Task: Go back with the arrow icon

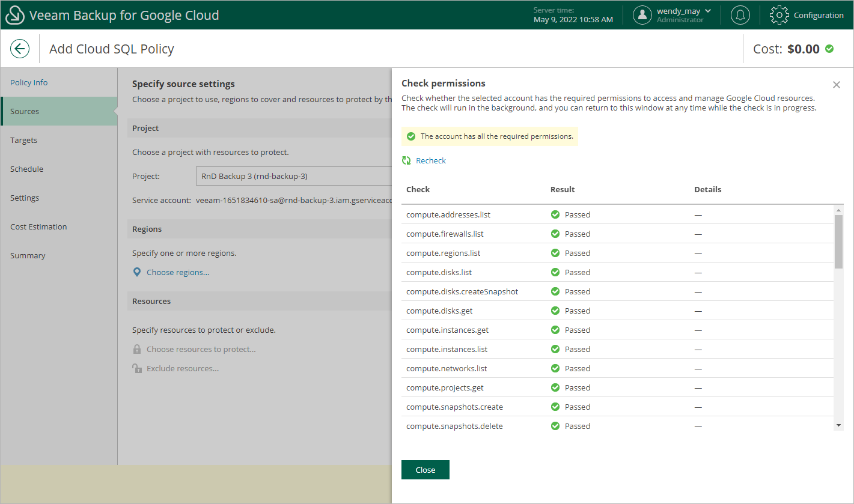Action: (x=20, y=49)
